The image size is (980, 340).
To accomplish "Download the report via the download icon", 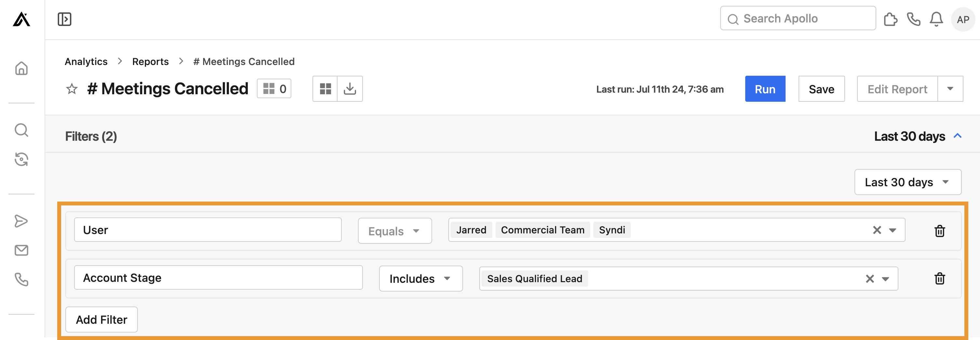I will coord(350,89).
